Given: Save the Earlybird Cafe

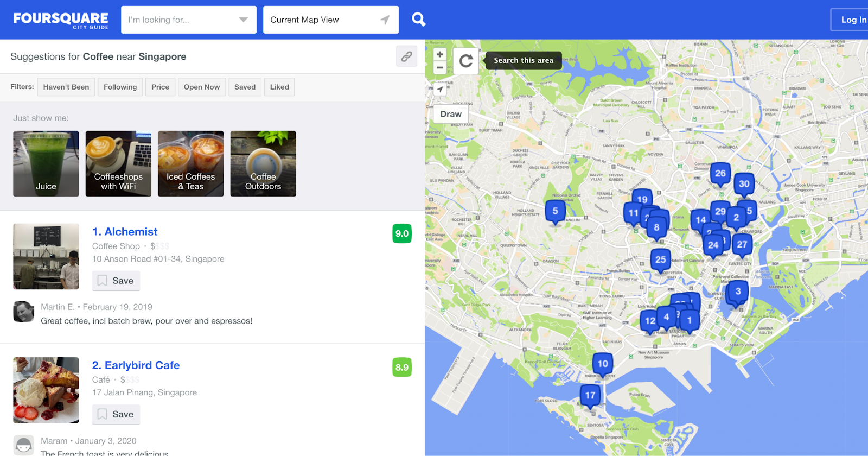Looking at the screenshot, I should (x=116, y=414).
